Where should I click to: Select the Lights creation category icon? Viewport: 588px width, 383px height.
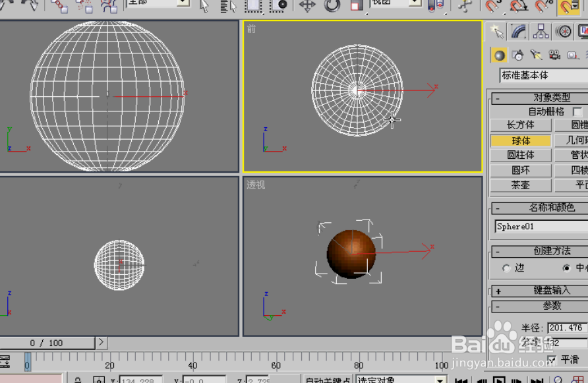pos(535,55)
